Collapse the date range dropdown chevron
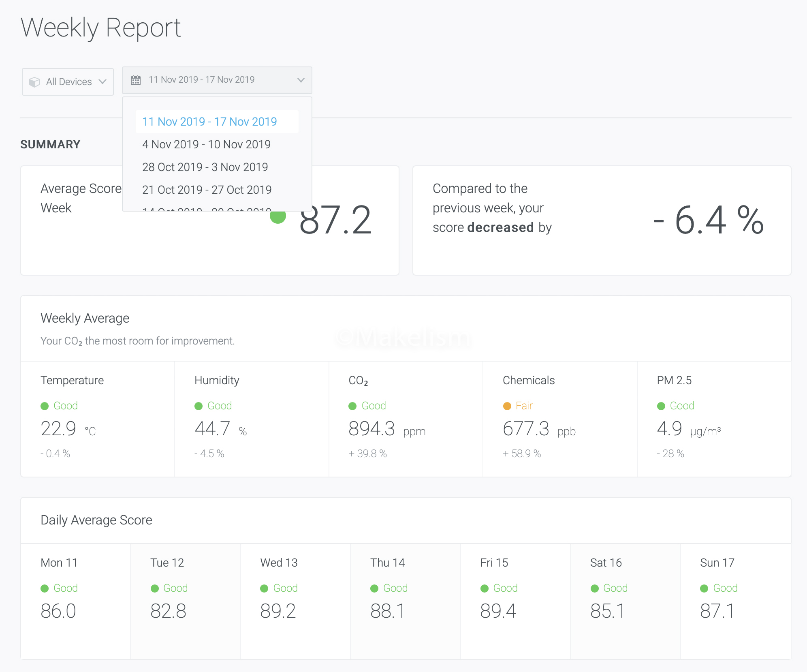 click(x=301, y=80)
